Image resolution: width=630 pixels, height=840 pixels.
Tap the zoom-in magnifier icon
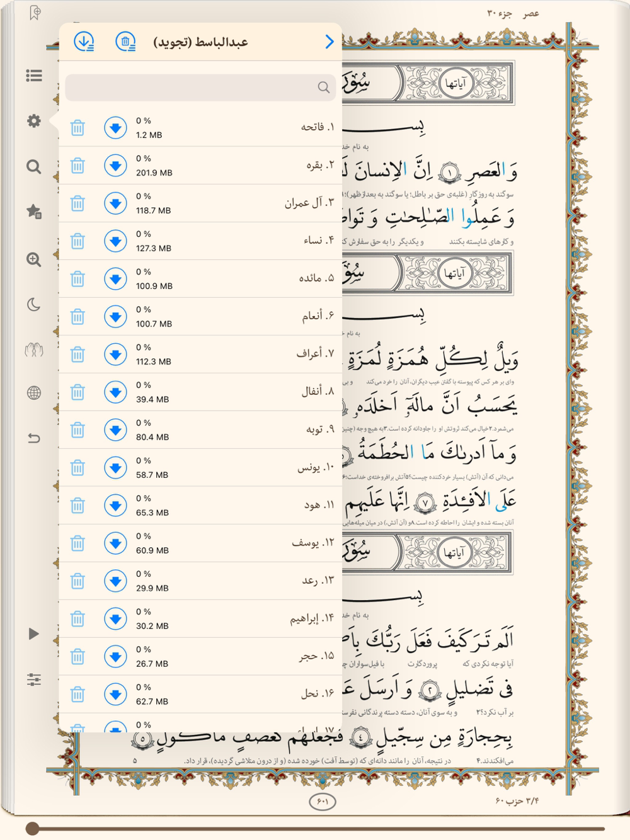[x=34, y=259]
